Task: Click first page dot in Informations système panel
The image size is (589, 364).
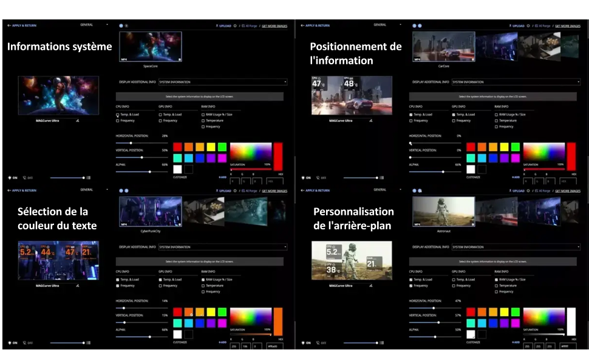Action: click(x=121, y=26)
